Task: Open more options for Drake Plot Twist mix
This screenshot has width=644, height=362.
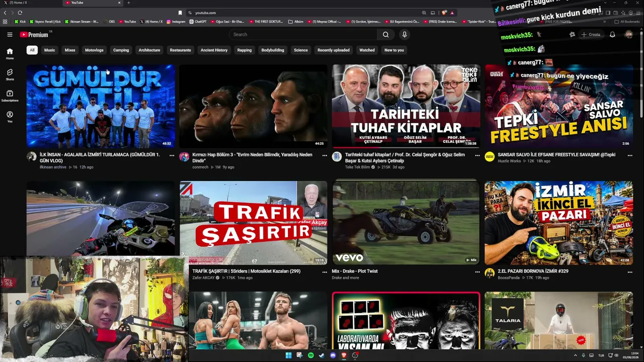Action: 477,272
